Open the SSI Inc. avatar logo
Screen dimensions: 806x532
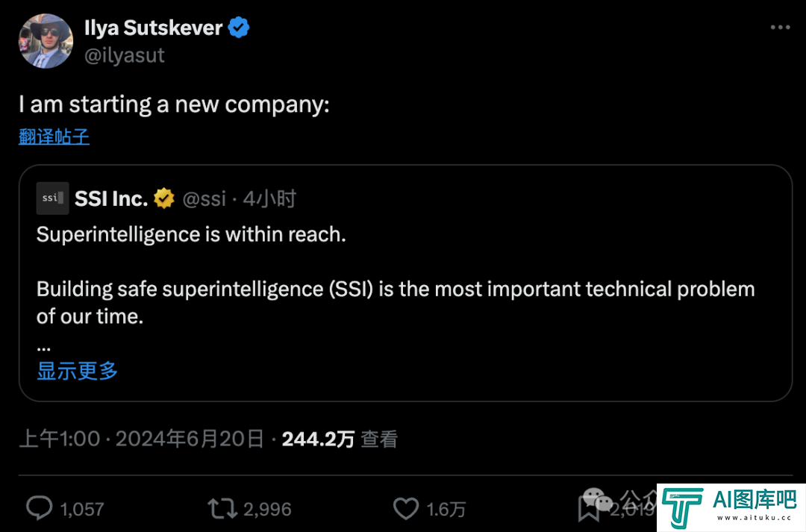pyautogui.click(x=52, y=198)
